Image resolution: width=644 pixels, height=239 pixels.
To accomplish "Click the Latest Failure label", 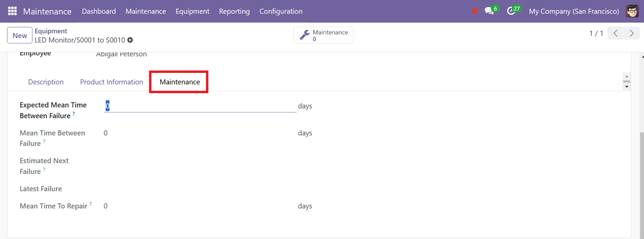I will [41, 189].
